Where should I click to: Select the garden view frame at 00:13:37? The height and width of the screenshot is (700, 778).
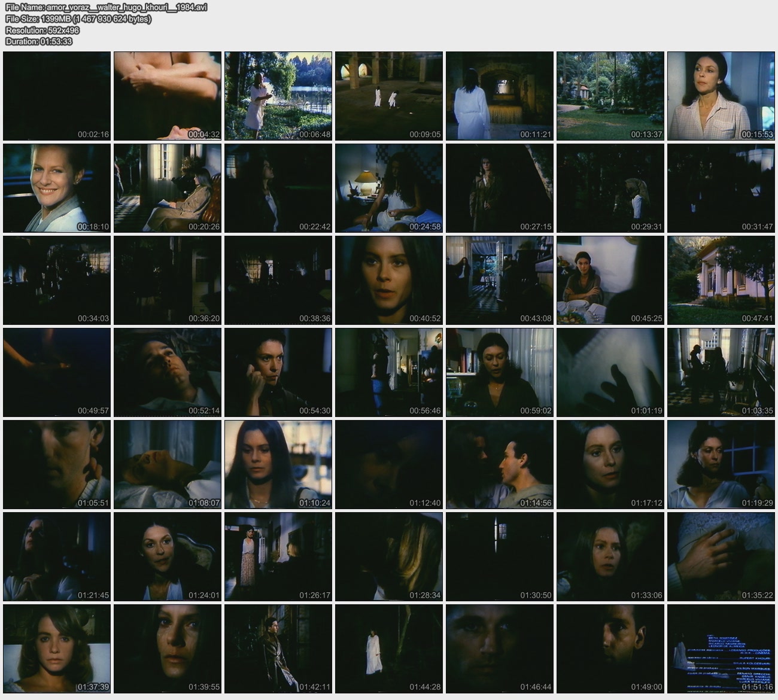pos(610,96)
